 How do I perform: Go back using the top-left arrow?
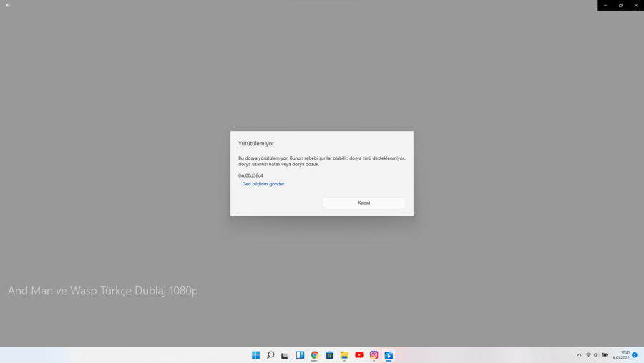pos(8,5)
